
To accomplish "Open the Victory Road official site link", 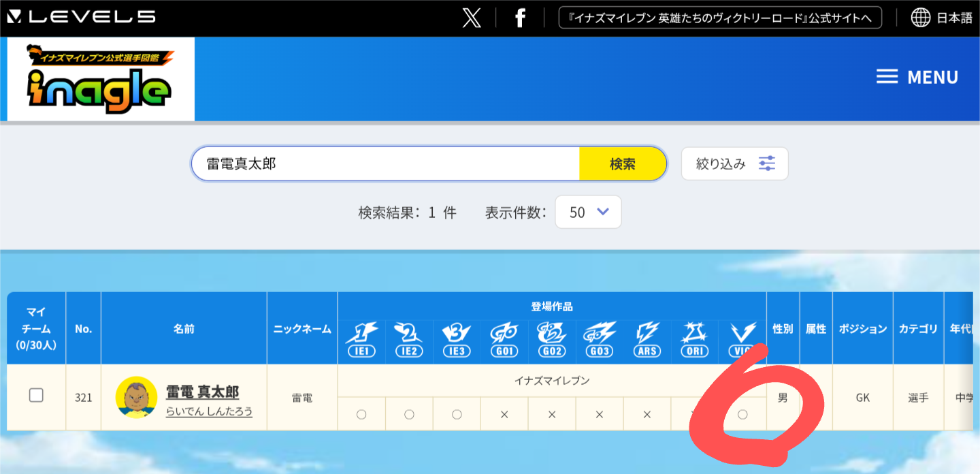I will (719, 18).
